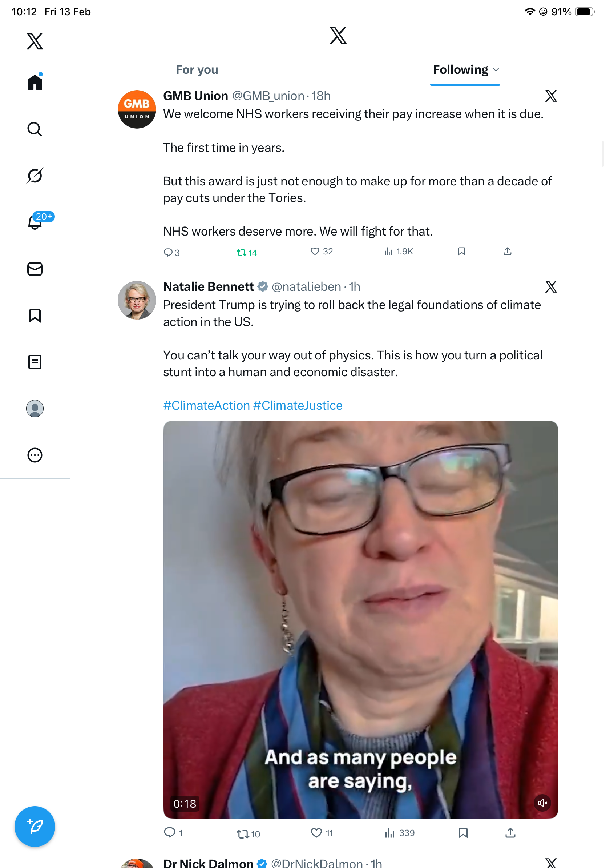The height and width of the screenshot is (868, 606).
Task: Share Natalie Bennett's tweet
Action: tap(510, 833)
